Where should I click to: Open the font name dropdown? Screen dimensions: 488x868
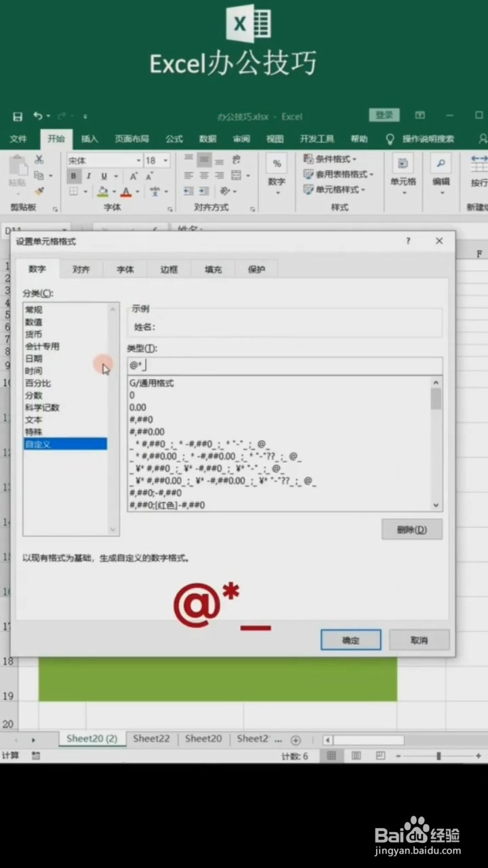click(x=139, y=161)
